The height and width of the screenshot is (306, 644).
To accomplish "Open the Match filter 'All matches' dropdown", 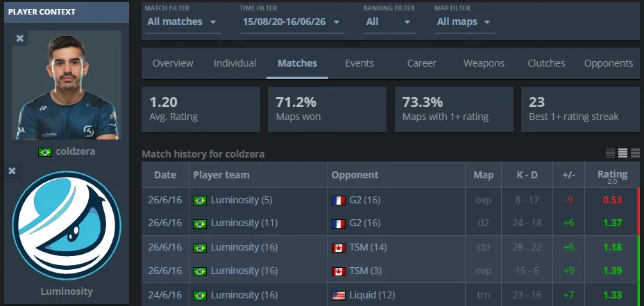I will click(x=183, y=22).
